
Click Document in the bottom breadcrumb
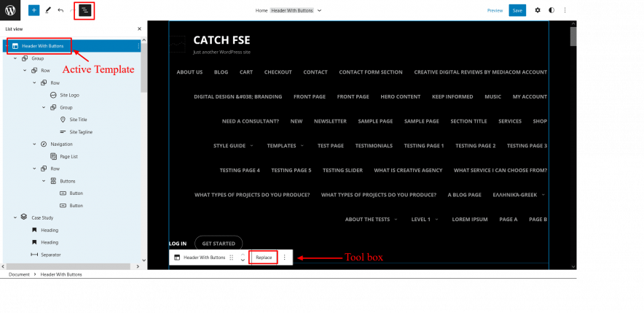pyautogui.click(x=19, y=274)
